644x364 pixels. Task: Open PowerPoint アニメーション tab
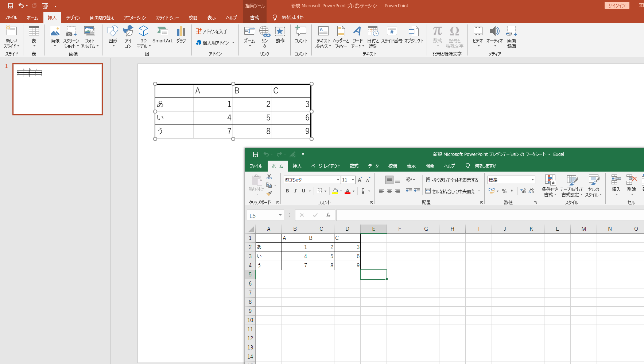(x=135, y=18)
